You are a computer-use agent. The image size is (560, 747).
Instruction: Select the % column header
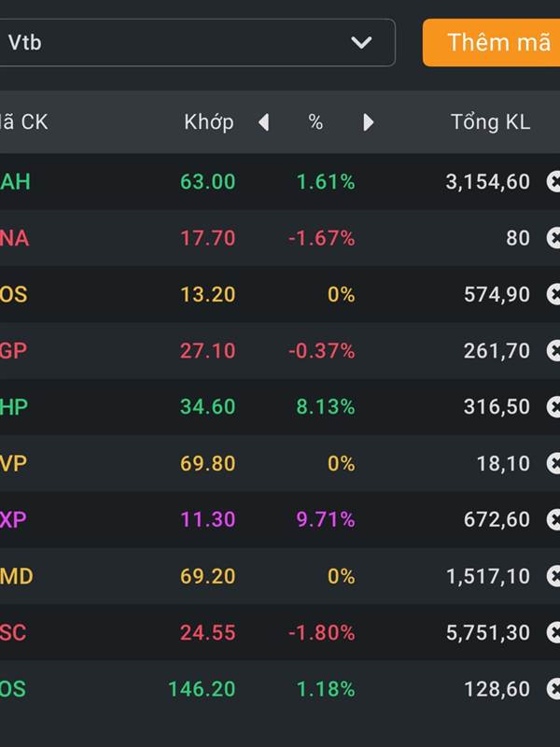point(315,122)
